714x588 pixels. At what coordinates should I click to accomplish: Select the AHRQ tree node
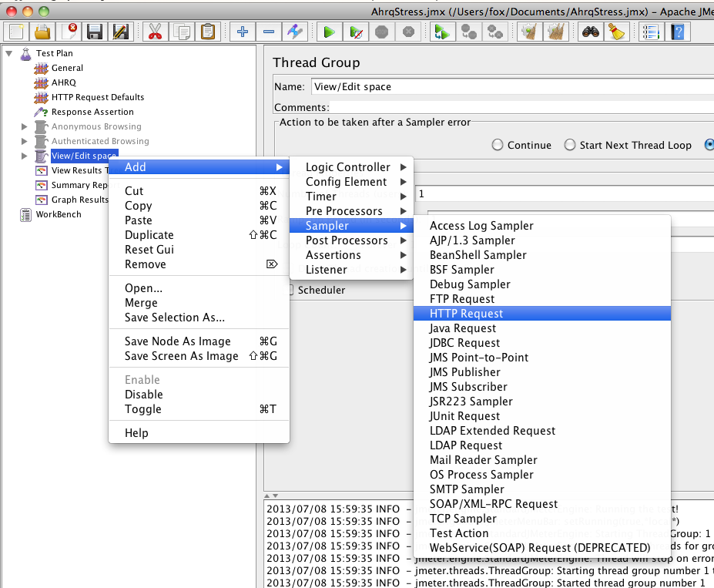[64, 82]
